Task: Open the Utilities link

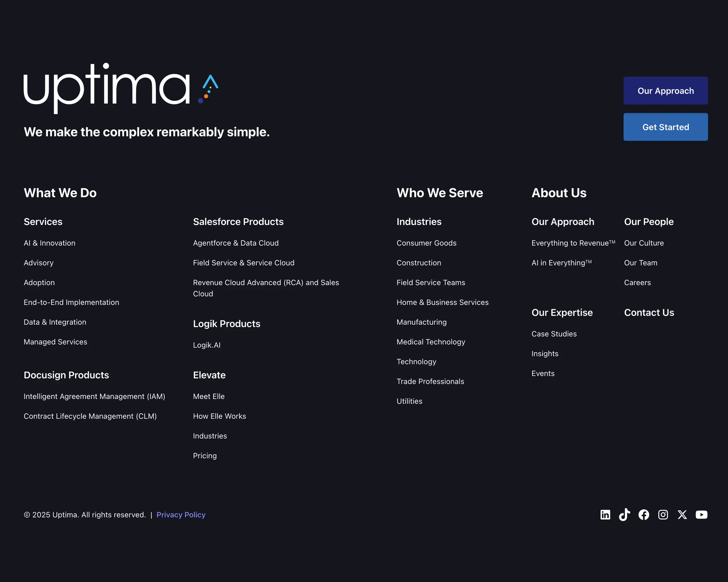Action: pyautogui.click(x=409, y=401)
